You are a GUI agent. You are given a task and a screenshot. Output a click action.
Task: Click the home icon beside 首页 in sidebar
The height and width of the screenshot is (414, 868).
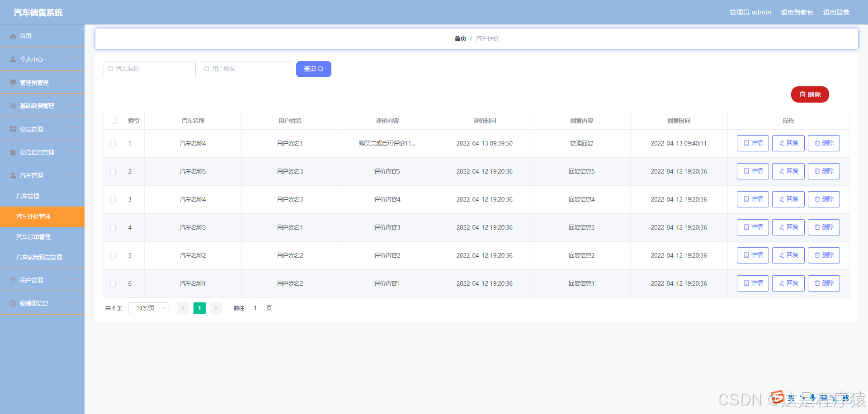pos(13,36)
